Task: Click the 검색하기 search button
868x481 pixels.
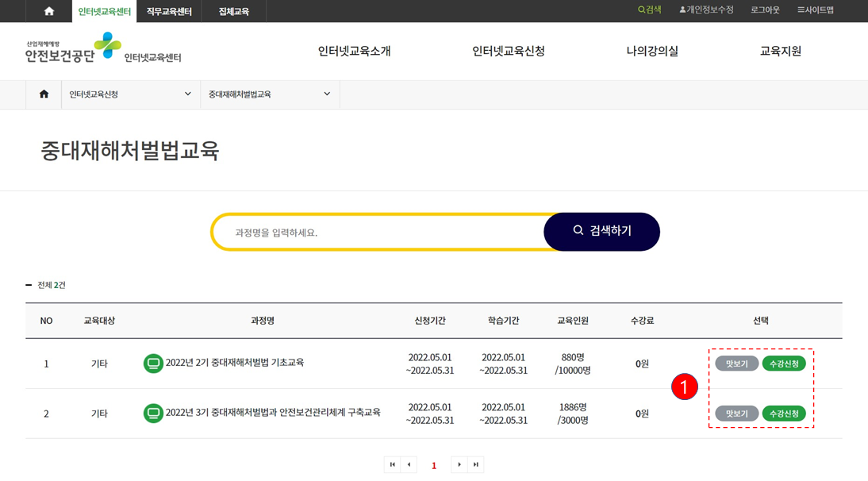Action: click(601, 232)
